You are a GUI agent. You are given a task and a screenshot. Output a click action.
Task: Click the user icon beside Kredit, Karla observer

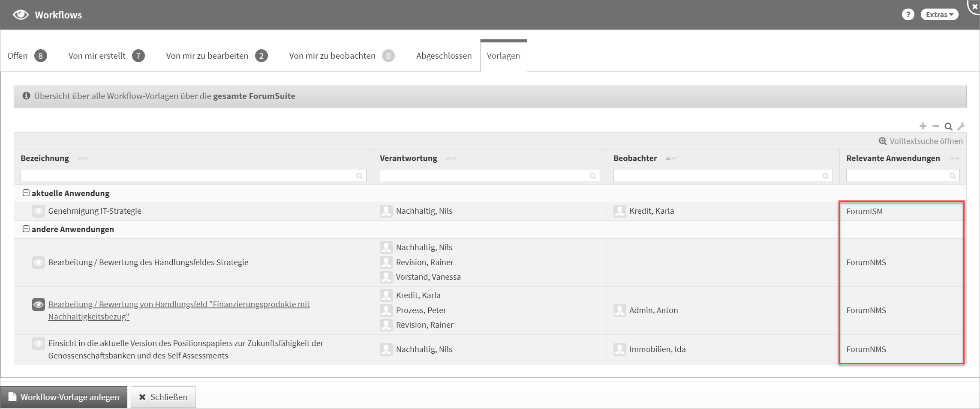pyautogui.click(x=619, y=211)
